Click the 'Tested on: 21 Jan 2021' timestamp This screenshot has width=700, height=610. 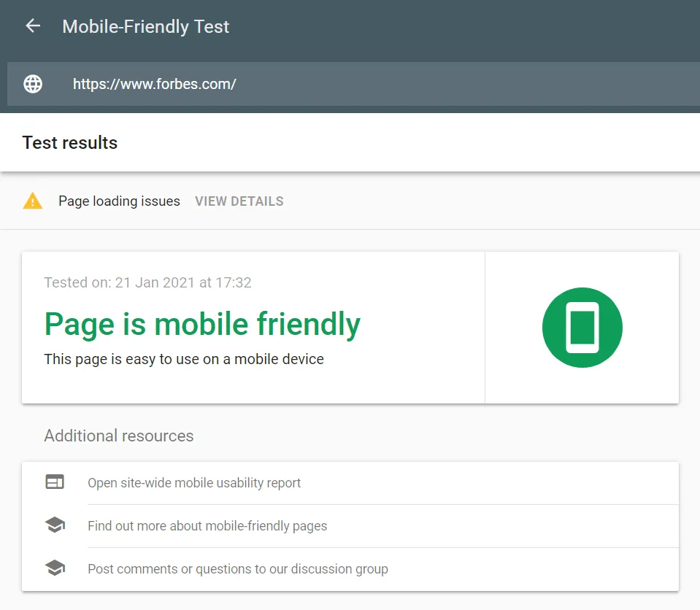point(147,283)
